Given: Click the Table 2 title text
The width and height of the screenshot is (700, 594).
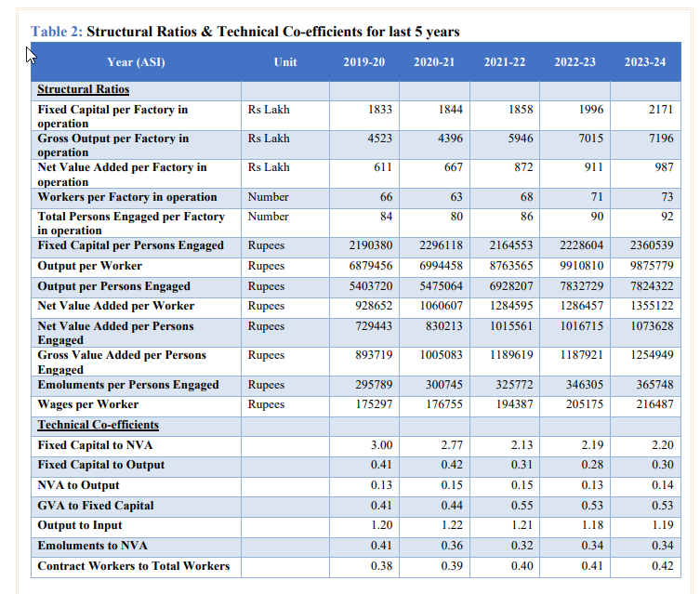Looking at the screenshot, I should 245,32.
